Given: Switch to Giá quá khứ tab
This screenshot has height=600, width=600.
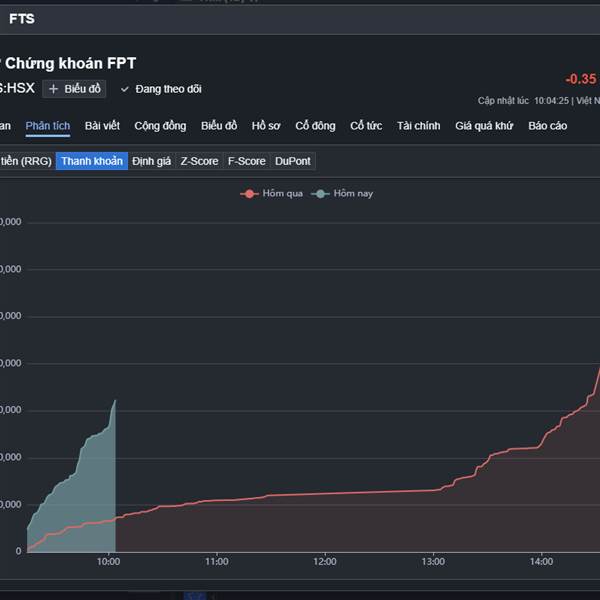Looking at the screenshot, I should pos(484,126).
